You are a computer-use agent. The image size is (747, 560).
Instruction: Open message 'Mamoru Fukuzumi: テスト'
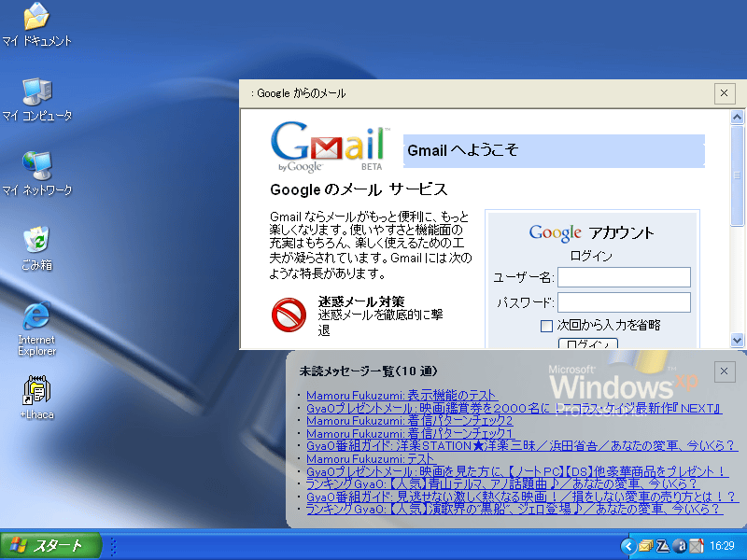point(371,458)
